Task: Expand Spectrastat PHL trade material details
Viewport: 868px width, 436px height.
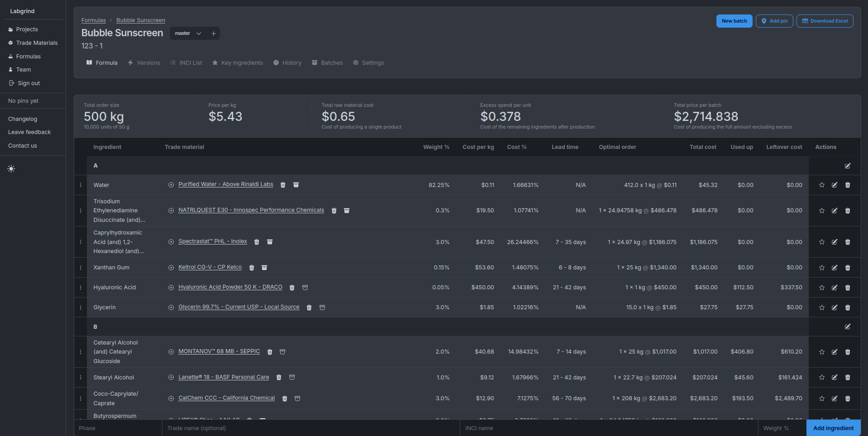Action: click(171, 242)
